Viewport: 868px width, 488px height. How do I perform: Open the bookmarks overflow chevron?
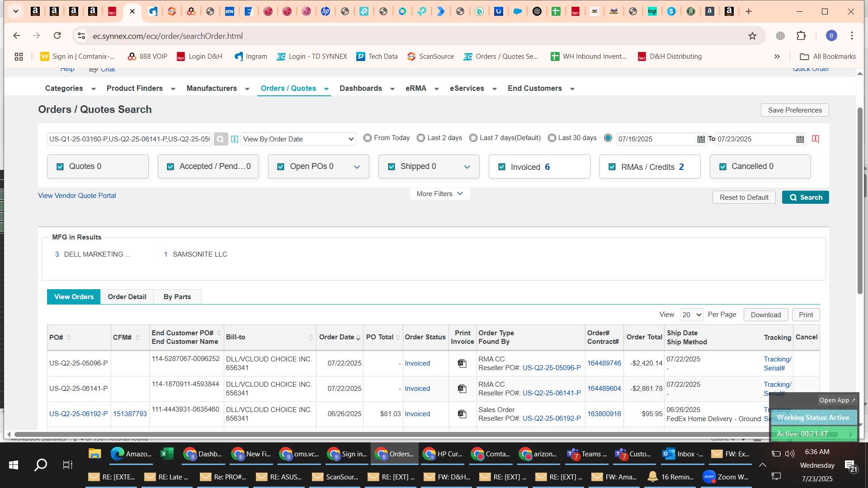point(777,56)
